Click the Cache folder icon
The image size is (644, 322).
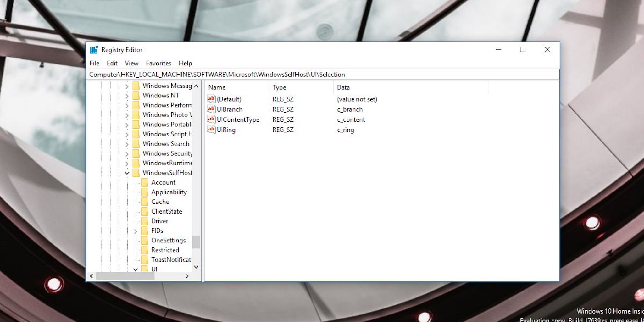[145, 202]
